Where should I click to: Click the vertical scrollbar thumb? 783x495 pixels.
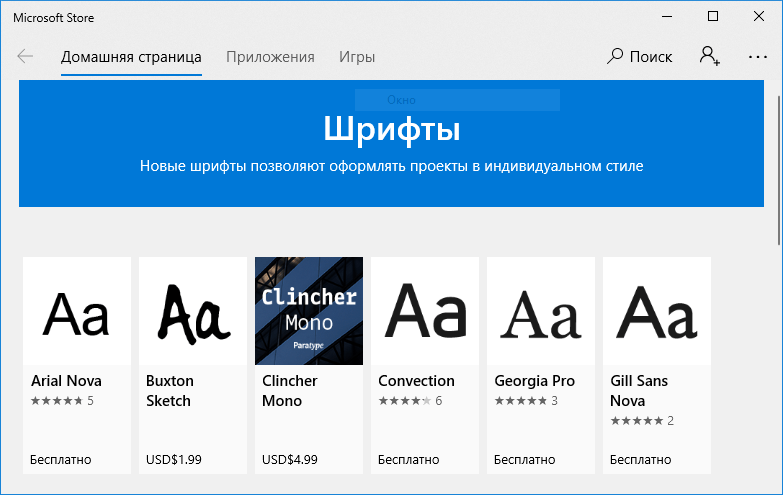(x=779, y=170)
